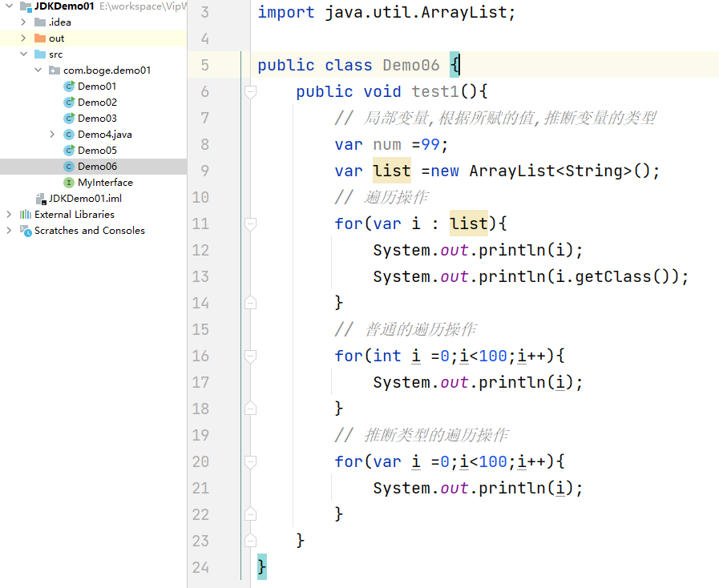Click the comment on line 19
This screenshot has height=588, width=719.
422,435
